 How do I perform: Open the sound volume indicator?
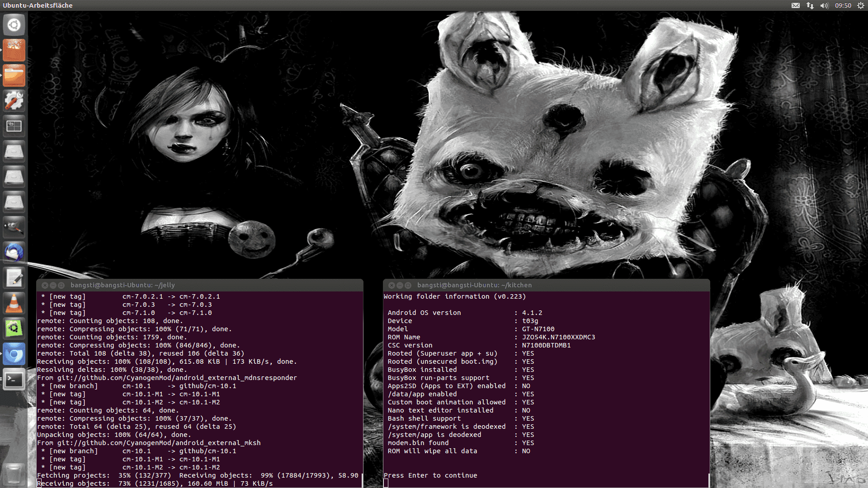tap(824, 5)
